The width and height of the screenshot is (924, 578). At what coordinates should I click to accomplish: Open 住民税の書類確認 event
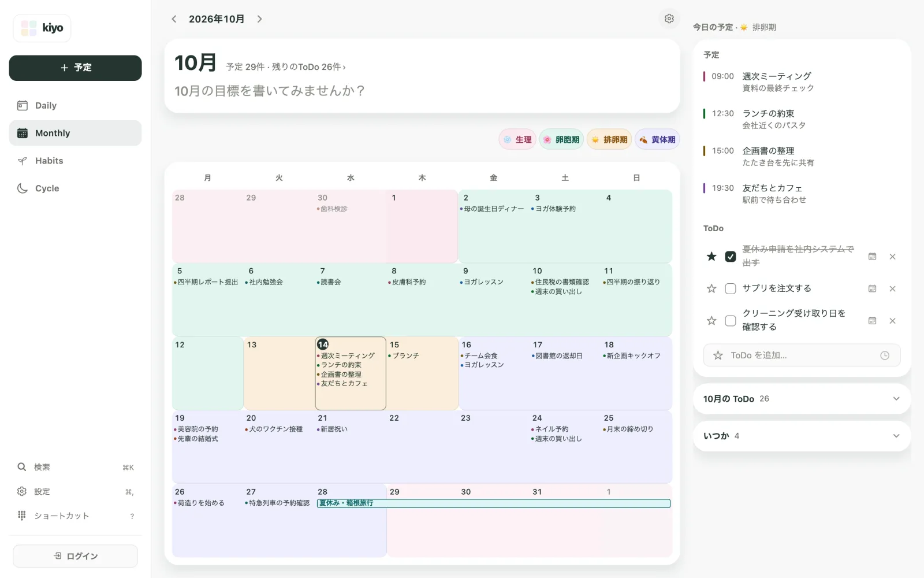point(560,282)
